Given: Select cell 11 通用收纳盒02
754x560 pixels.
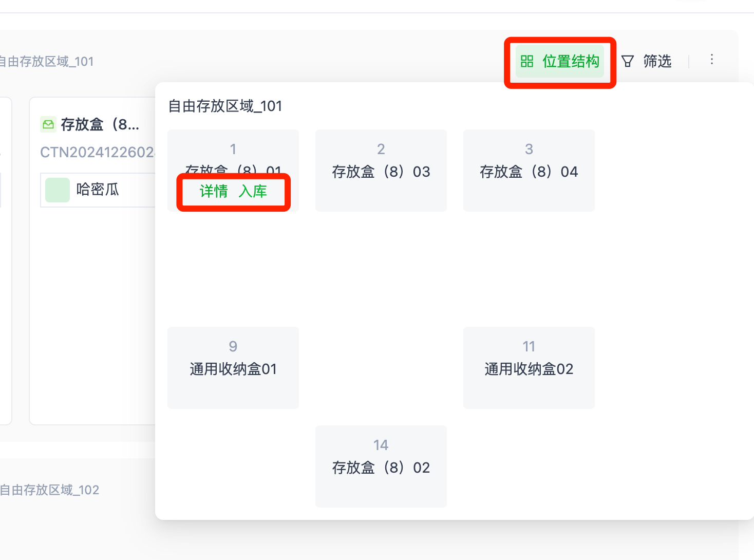Looking at the screenshot, I should [529, 367].
